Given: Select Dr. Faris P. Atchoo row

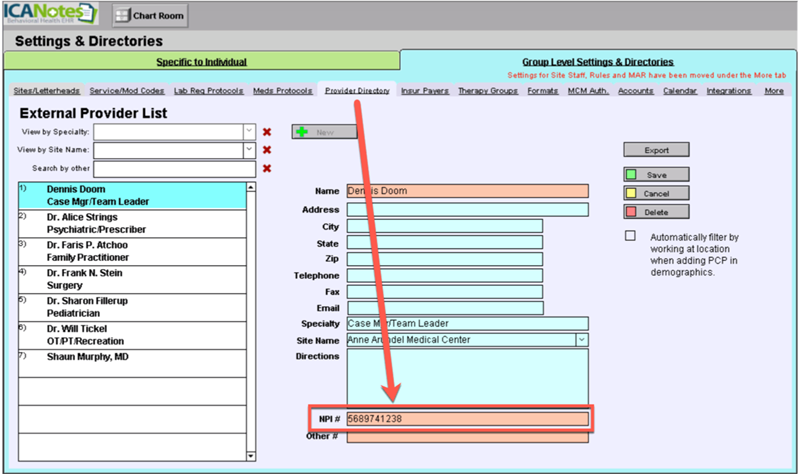Looking at the screenshot, I should [x=132, y=252].
